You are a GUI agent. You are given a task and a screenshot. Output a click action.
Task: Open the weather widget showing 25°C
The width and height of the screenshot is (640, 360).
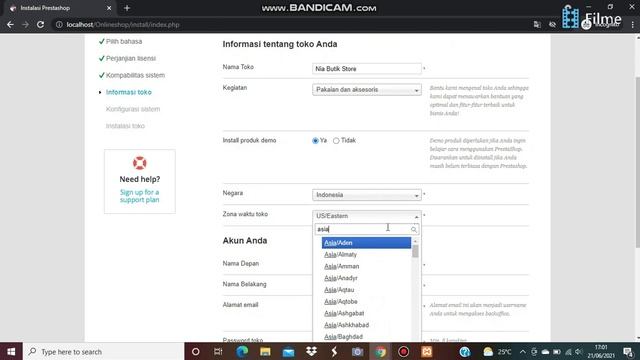tap(497, 351)
